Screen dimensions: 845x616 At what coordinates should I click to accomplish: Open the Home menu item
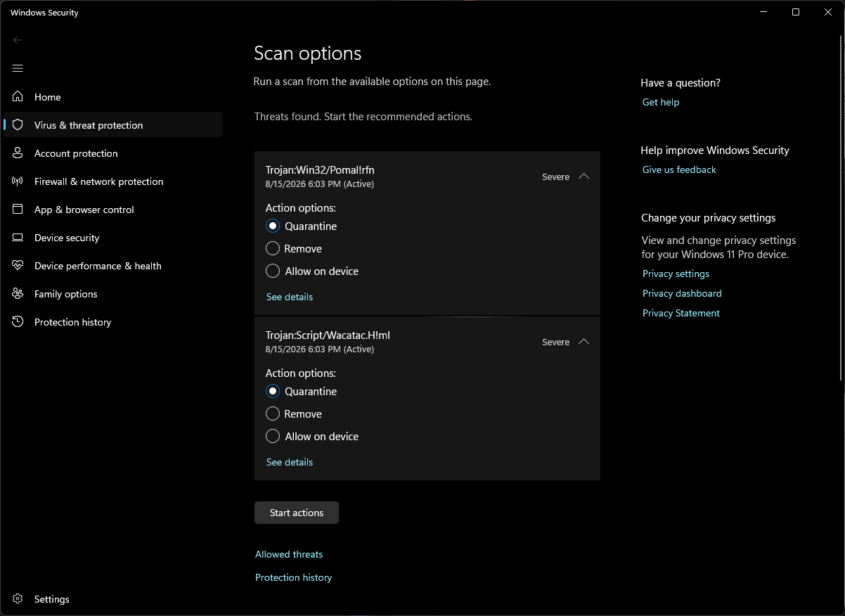tap(113, 97)
